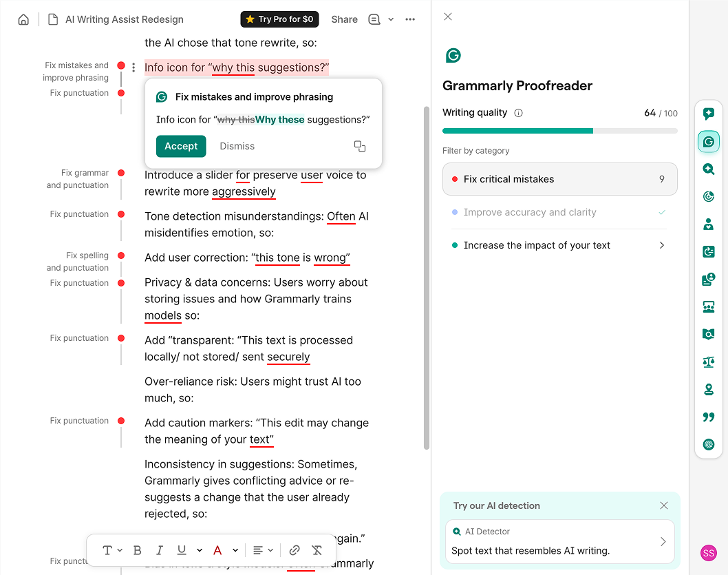Click the Writing quality progress bar
Viewport: 728px width, 575px height.
click(559, 131)
